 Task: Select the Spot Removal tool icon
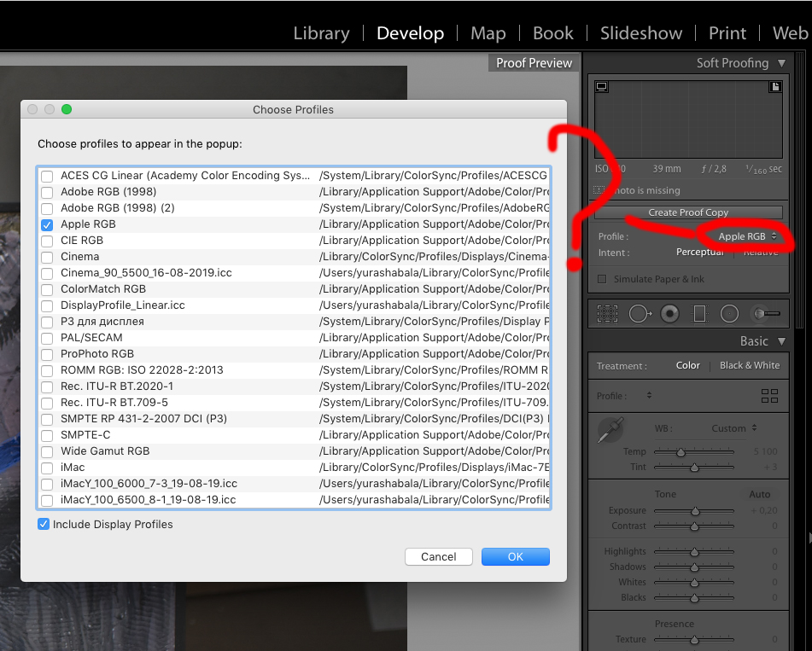click(x=640, y=314)
